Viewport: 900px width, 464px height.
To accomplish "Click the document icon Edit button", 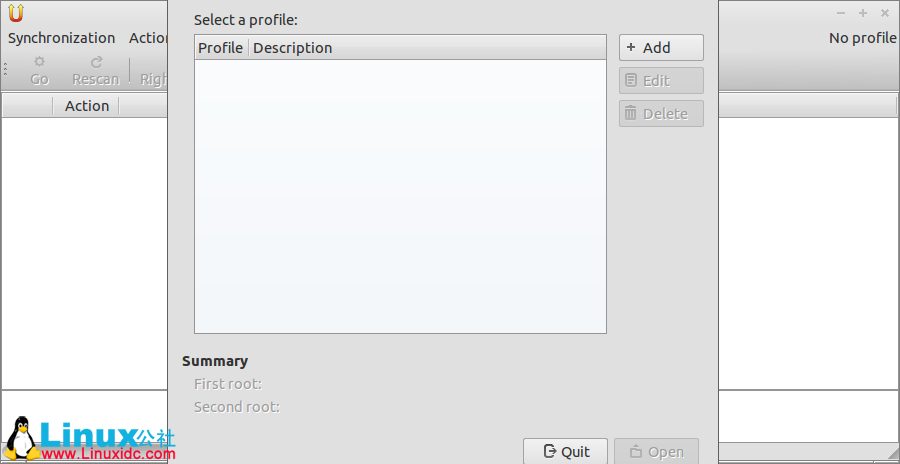I will click(661, 81).
